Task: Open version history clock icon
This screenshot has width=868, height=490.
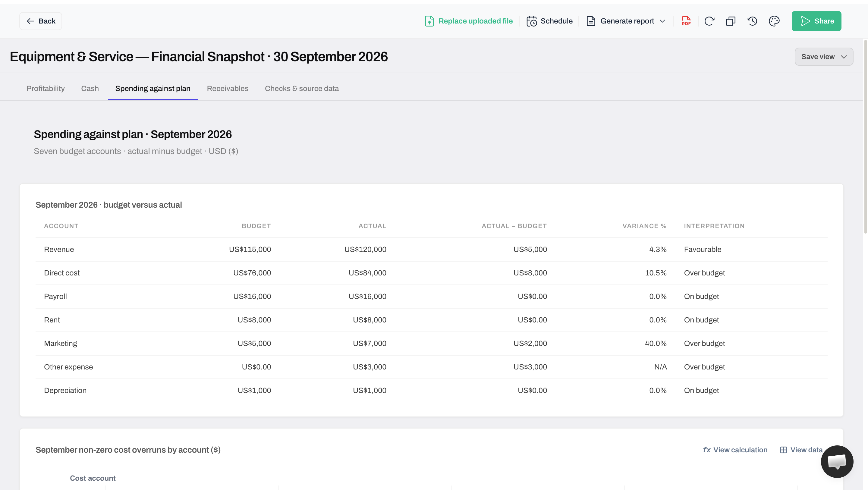Action: tap(752, 21)
